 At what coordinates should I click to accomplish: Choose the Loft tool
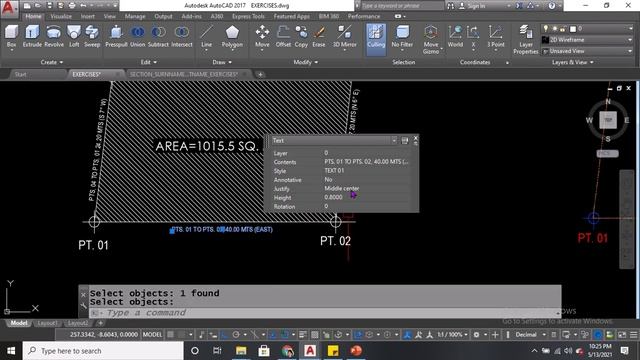74,36
